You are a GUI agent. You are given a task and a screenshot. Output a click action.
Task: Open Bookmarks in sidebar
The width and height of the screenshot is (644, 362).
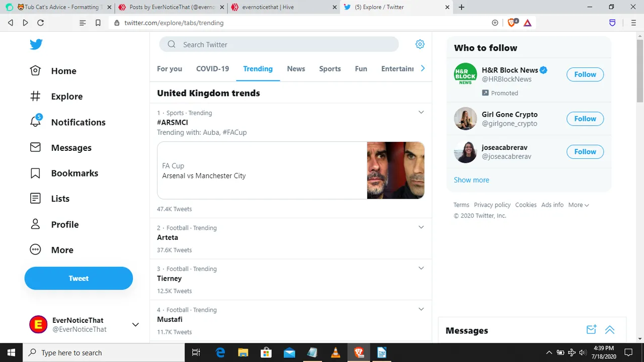click(64, 173)
